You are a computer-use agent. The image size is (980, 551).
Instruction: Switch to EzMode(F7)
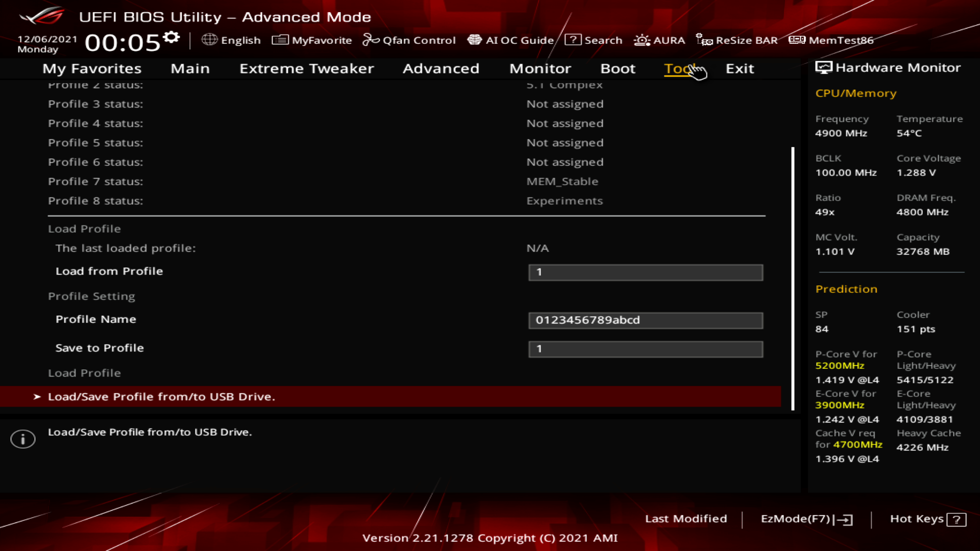coord(806,519)
